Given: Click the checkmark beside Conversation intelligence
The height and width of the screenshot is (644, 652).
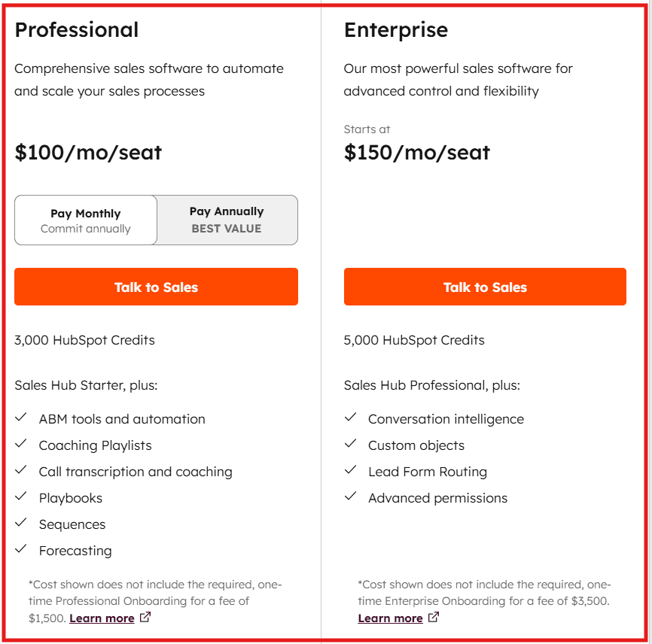Looking at the screenshot, I should (x=350, y=418).
